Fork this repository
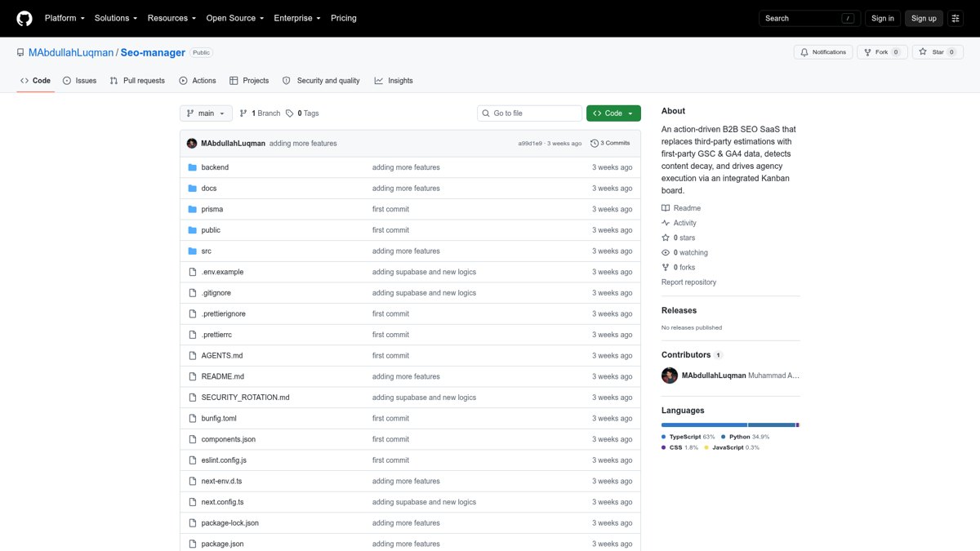This screenshot has height=551, width=980. (x=882, y=52)
